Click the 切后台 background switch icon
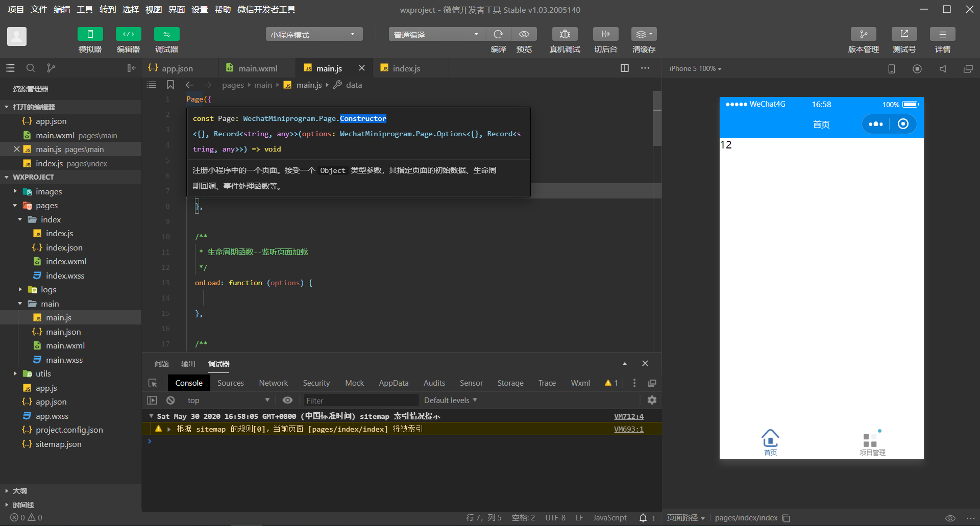The image size is (980, 526). coord(606,34)
